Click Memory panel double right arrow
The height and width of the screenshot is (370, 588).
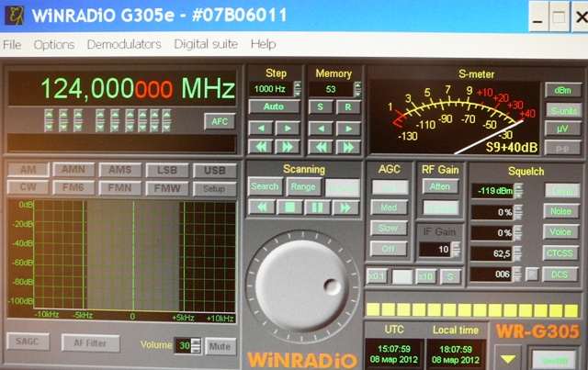click(x=348, y=147)
